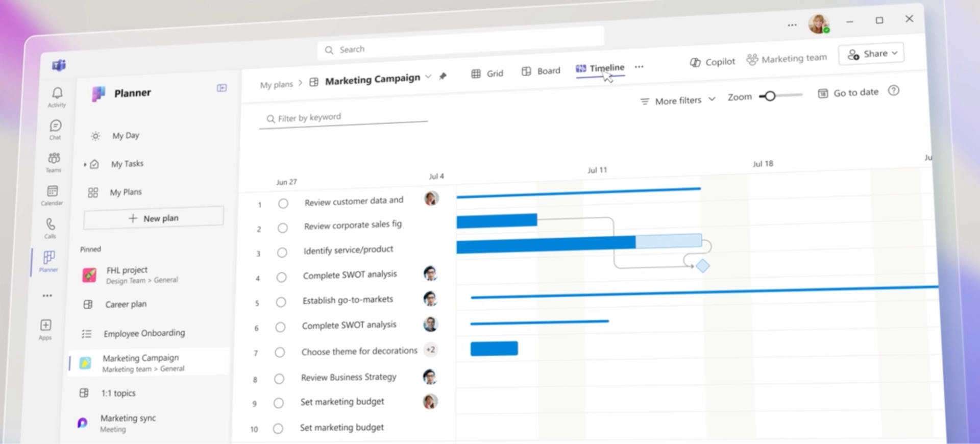Click the Zoom slider handle
Viewport: 980px width, 444px height.
pos(770,96)
